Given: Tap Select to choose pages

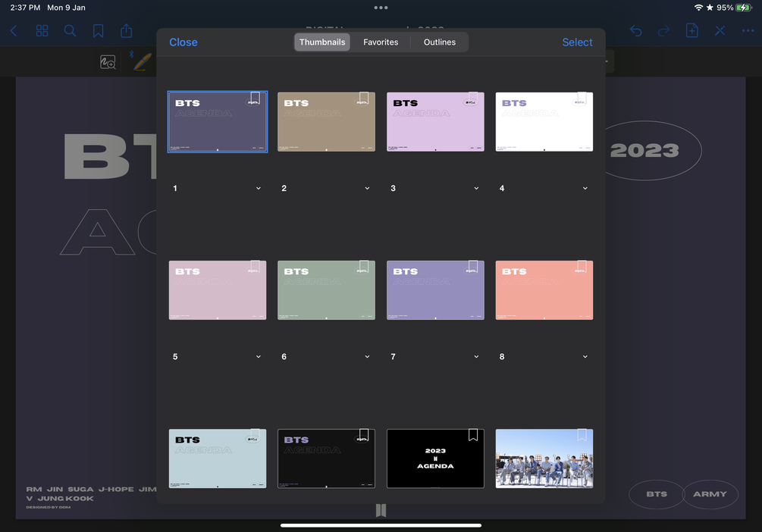Looking at the screenshot, I should tap(577, 42).
